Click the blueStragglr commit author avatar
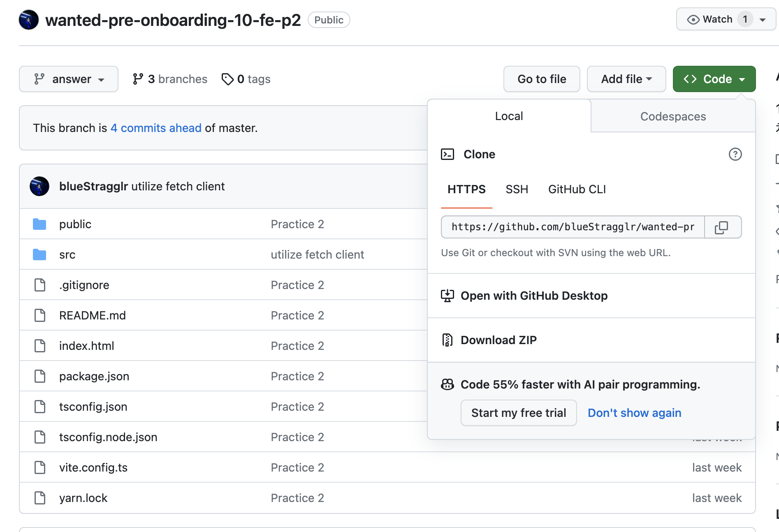The height and width of the screenshot is (532, 779). click(39, 186)
